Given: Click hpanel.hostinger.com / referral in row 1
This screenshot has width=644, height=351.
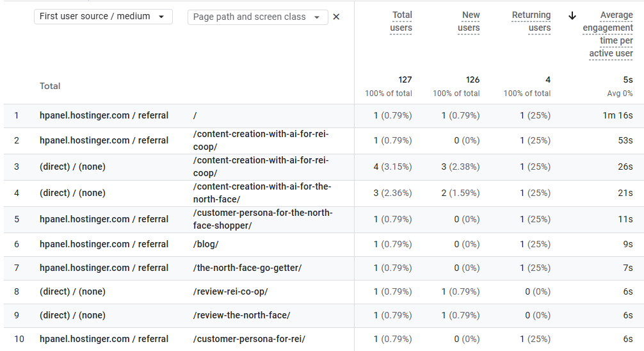Looking at the screenshot, I should [x=104, y=116].
